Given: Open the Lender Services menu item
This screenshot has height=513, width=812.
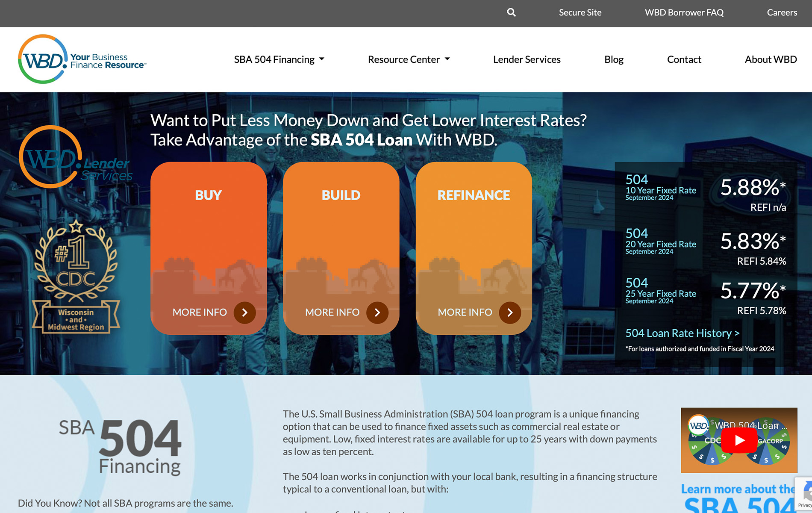Looking at the screenshot, I should click(527, 59).
